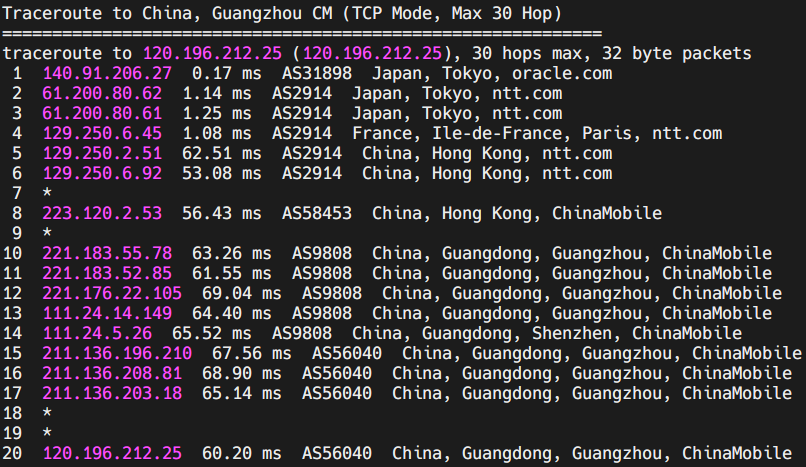Screen dimensions: 806x467
Task: Select IP 120.196.212.25 on hop 20
Action: pos(112,454)
